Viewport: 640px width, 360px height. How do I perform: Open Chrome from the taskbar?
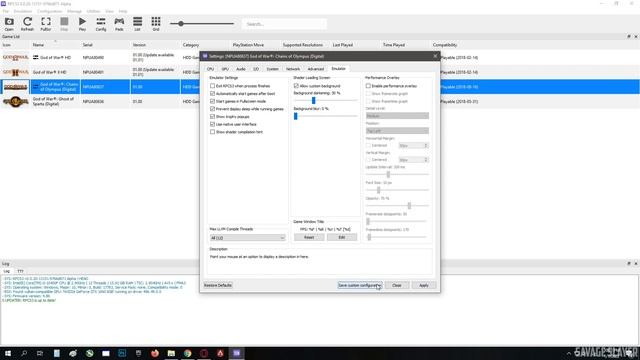(187, 353)
